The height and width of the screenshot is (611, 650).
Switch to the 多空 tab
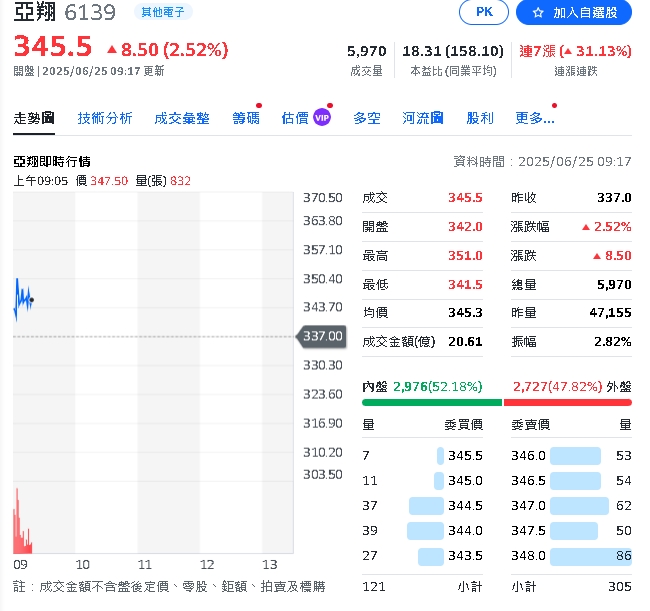pos(366,118)
